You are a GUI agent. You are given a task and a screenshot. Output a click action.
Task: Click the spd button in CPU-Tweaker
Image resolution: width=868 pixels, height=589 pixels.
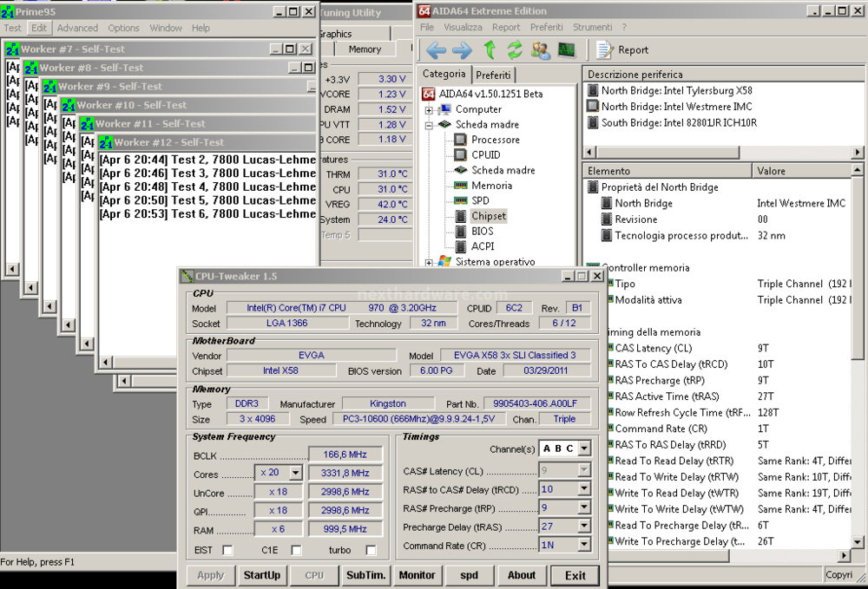point(469,575)
